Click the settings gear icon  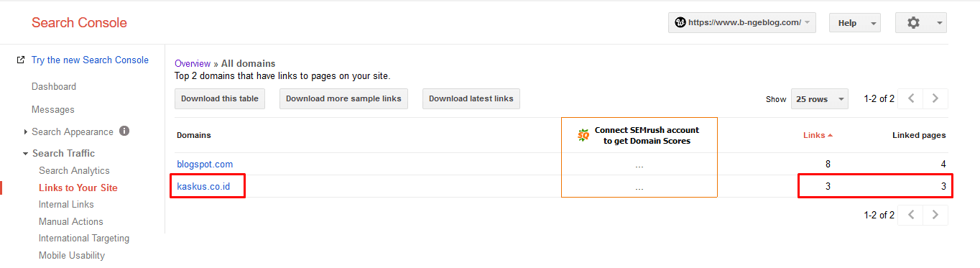point(913,23)
